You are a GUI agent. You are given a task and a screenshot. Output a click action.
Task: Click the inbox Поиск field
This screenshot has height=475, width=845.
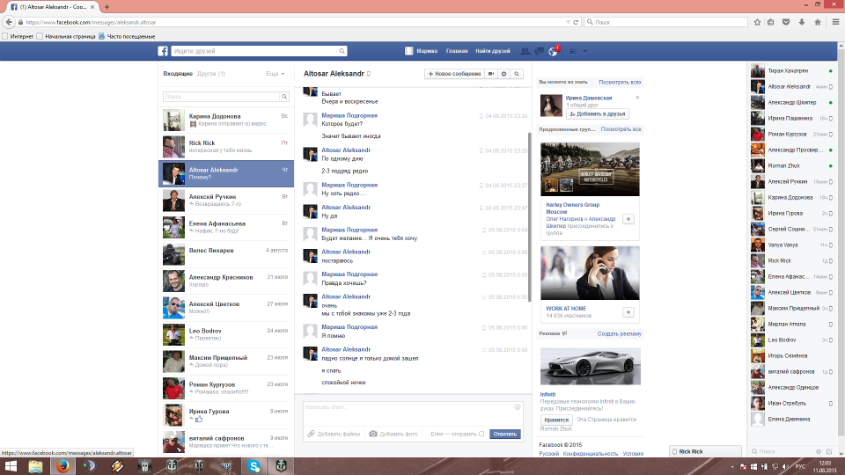pos(221,97)
